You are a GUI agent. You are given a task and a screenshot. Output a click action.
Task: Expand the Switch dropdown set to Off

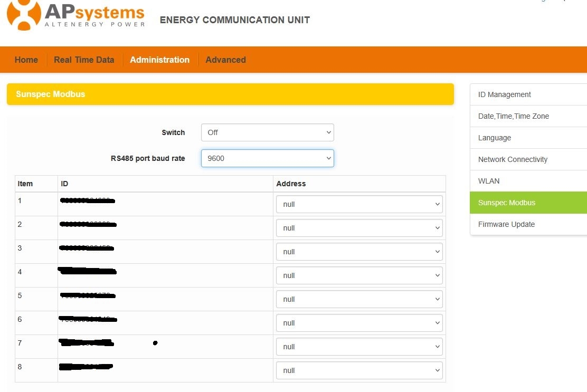click(267, 132)
